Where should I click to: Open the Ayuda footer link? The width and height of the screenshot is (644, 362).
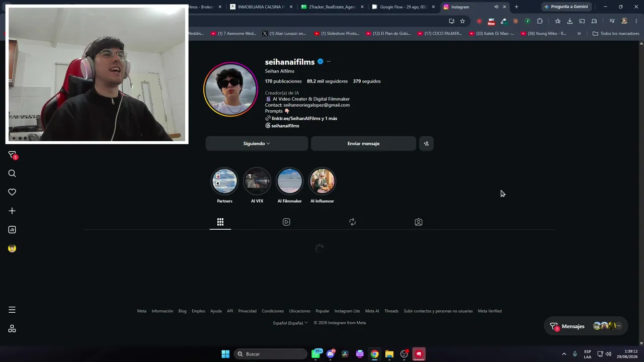pyautogui.click(x=216, y=311)
